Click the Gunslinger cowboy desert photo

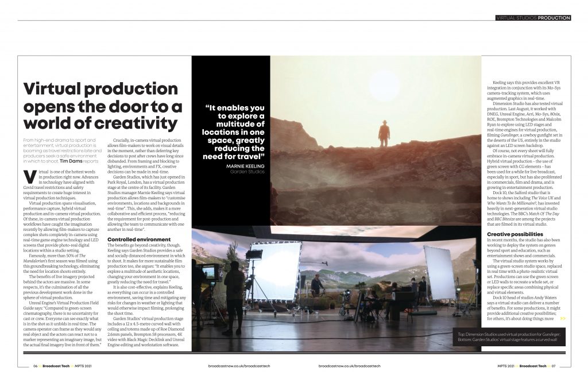pos(375,140)
